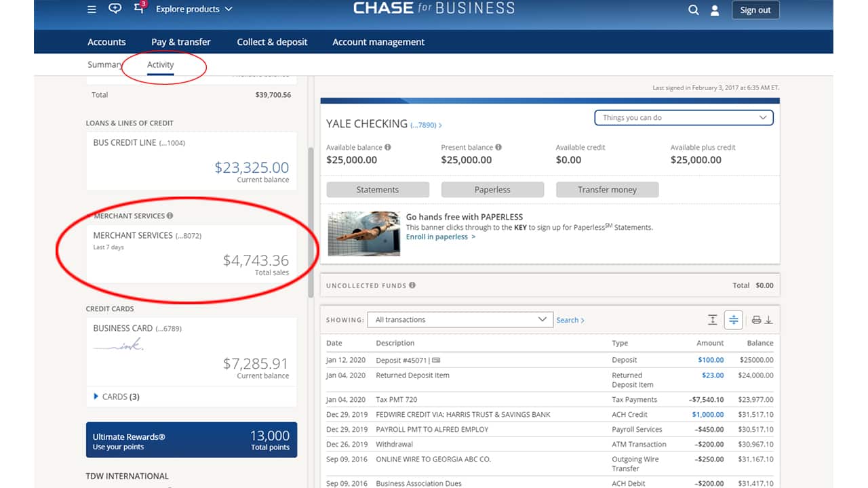Select the MERCHANT SERVICES (...8072) account card

tap(191, 254)
